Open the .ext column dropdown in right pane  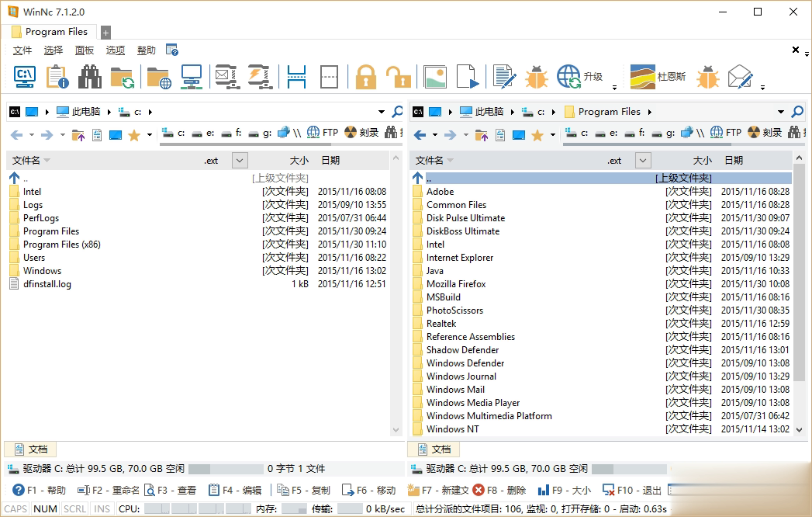coord(643,161)
